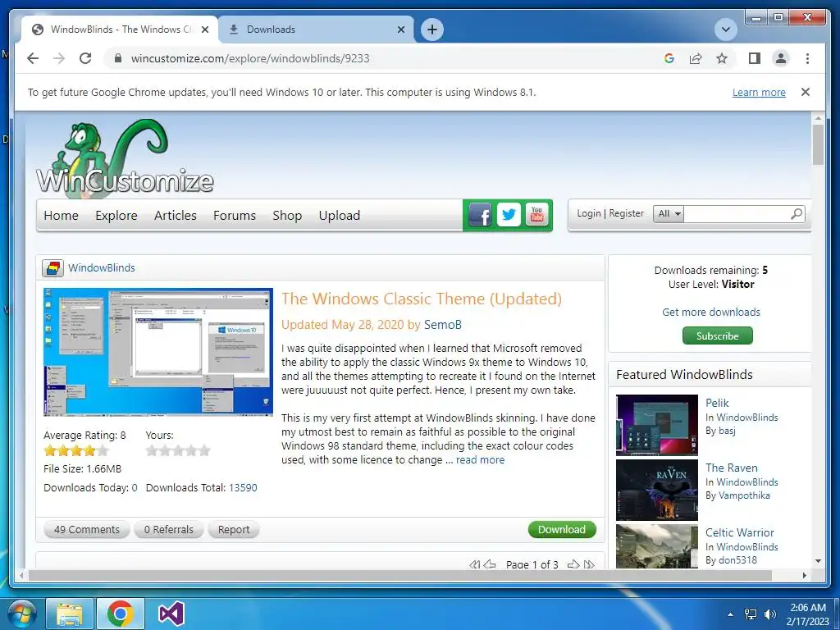Viewport: 840px width, 630px height.
Task: Open the Twitter icon link
Action: (x=509, y=216)
